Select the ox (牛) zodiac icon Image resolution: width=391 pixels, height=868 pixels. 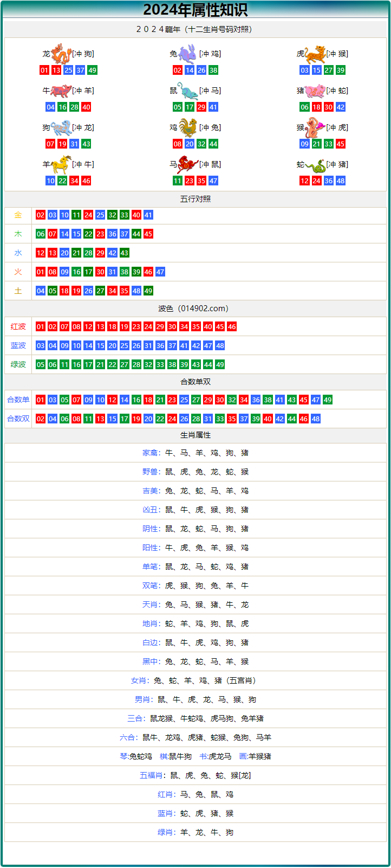tap(61, 91)
